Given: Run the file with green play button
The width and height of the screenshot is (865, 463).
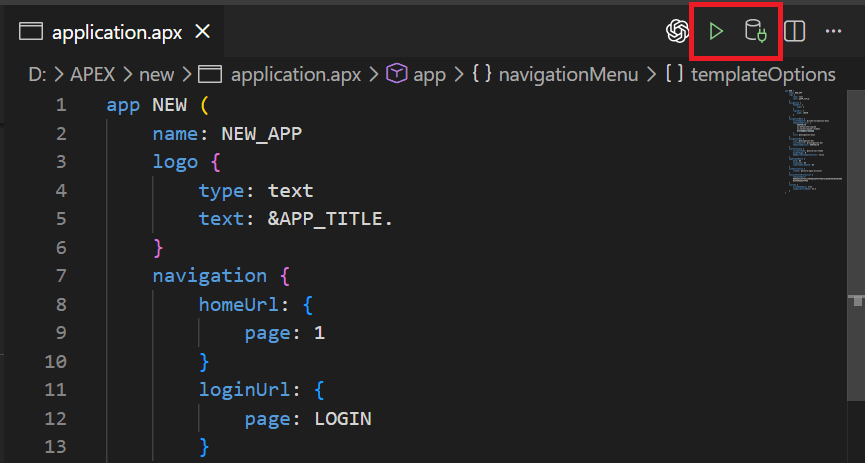Looking at the screenshot, I should tap(716, 31).
